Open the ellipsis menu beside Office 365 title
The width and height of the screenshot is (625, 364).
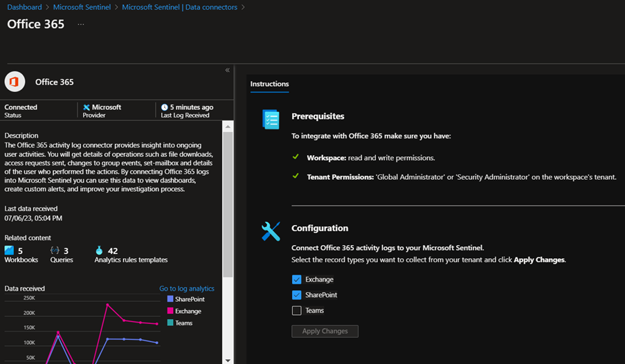click(81, 24)
